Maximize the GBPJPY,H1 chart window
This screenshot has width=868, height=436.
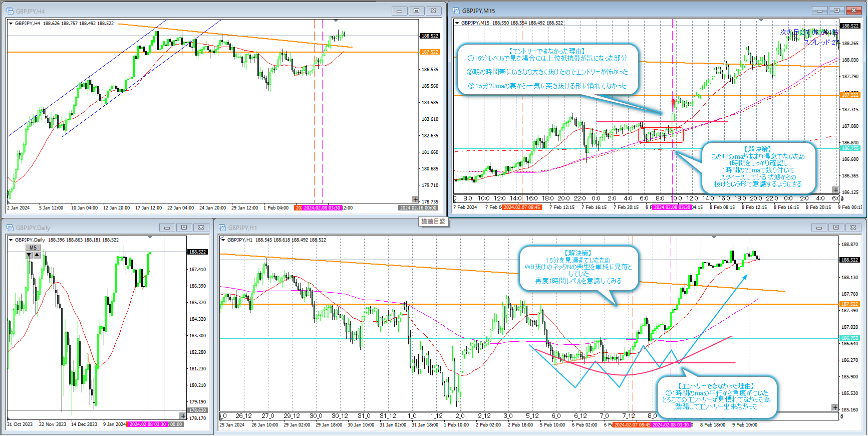click(x=836, y=228)
